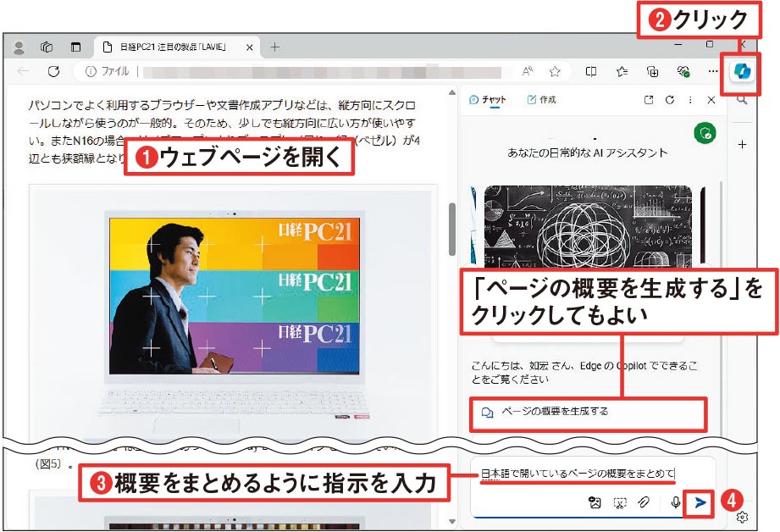This screenshot has width=780, height=532.
Task: Open Browser essentials heart icon
Action: pyautogui.click(x=684, y=72)
